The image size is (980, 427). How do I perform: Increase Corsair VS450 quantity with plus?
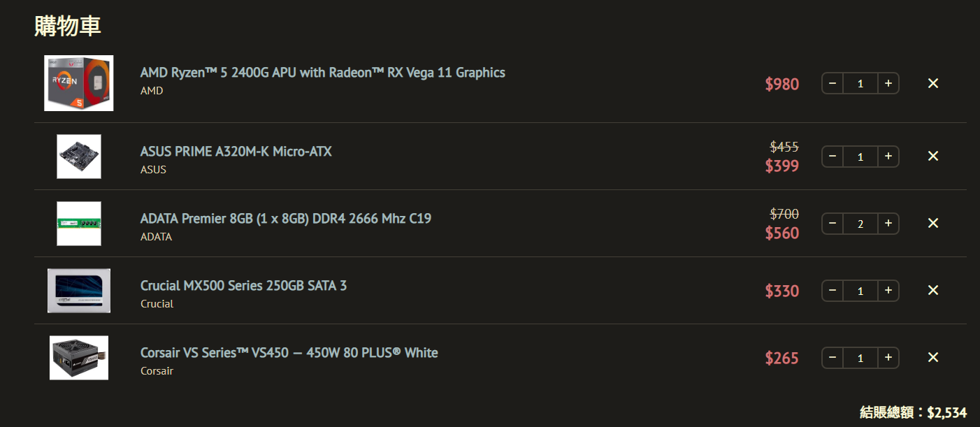point(888,357)
